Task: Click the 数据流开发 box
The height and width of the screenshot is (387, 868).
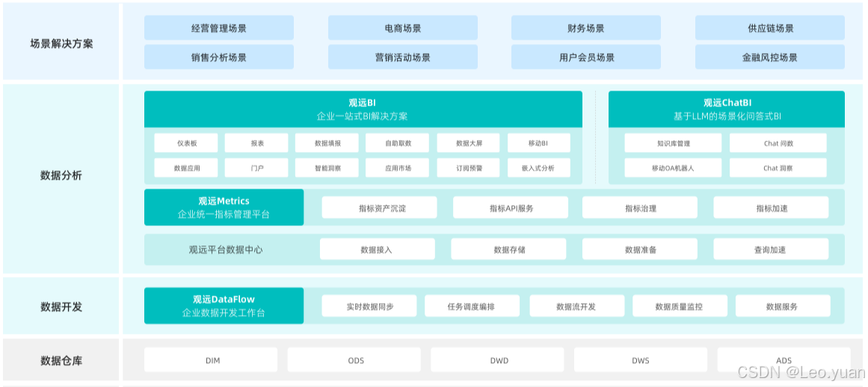Action: [x=577, y=306]
